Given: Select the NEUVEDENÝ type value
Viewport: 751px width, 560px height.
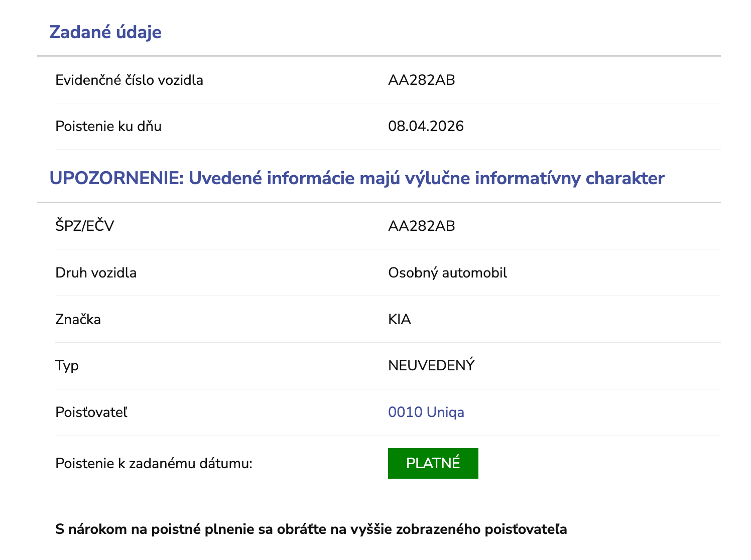Looking at the screenshot, I should tap(431, 365).
